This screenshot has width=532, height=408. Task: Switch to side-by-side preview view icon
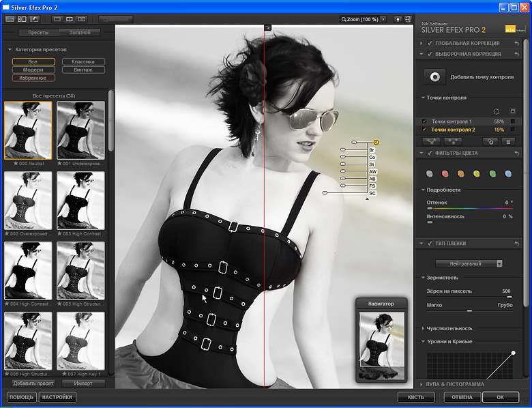click(x=82, y=19)
